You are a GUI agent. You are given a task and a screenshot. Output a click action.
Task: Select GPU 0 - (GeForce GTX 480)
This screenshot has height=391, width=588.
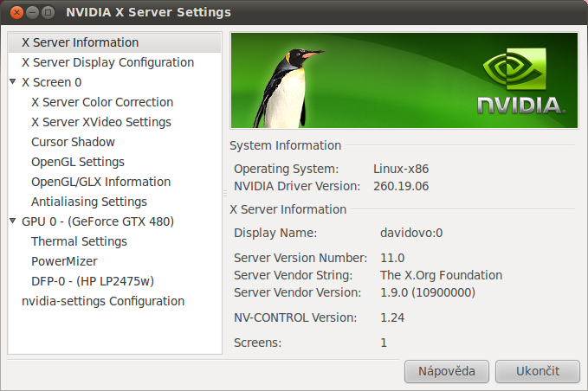pos(98,221)
